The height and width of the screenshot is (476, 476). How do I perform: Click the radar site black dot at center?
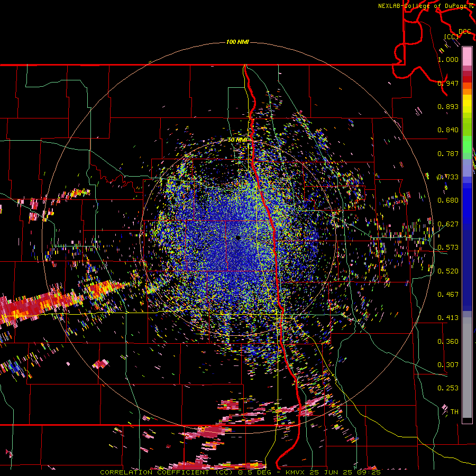[x=239, y=237]
